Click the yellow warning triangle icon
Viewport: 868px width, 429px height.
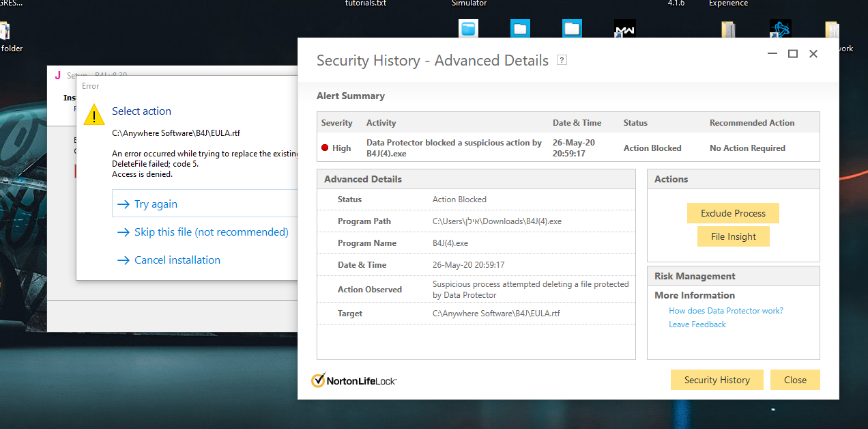coord(93,115)
